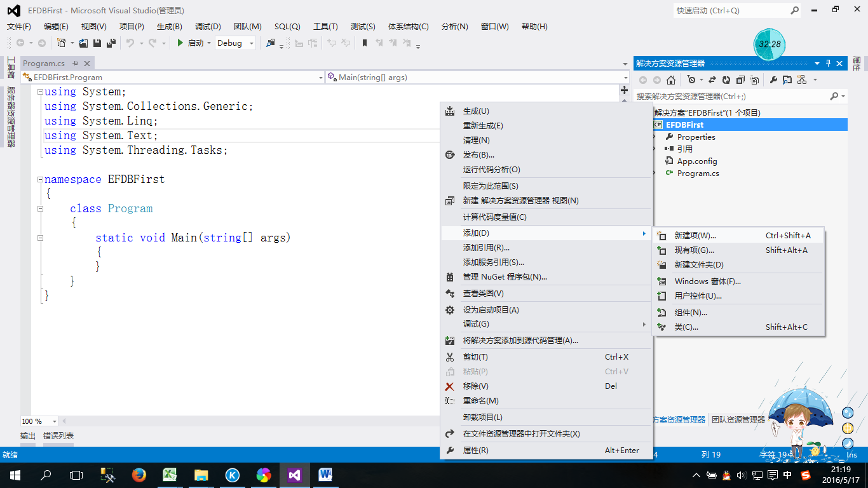Click the Refresh icon in Solution Explorer
Image resolution: width=868 pixels, height=488 pixels.
[726, 79]
